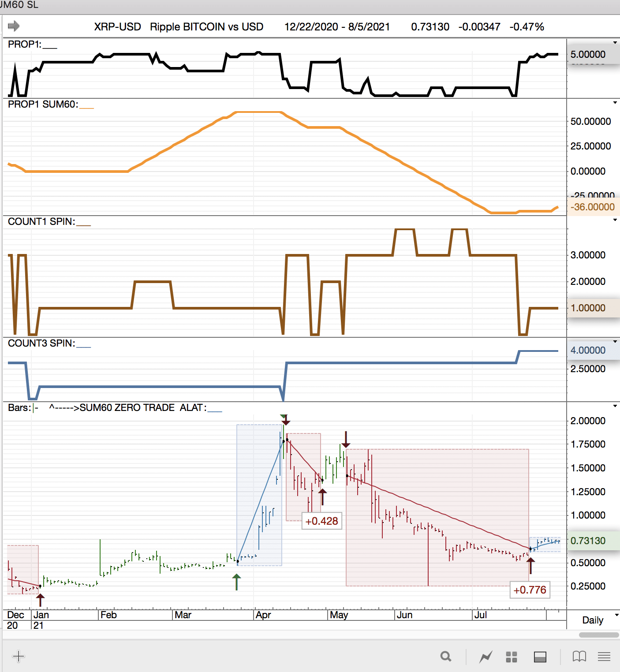The height and width of the screenshot is (672, 620).
Task: Click the gray arrow icon beside XRP-USD
Action: [x=14, y=26]
